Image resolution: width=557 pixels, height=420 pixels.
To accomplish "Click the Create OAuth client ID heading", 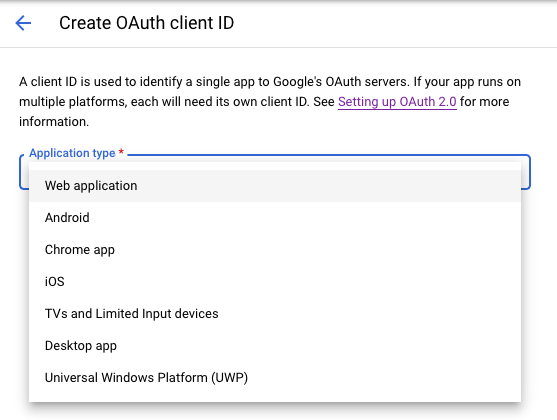I will tap(146, 23).
